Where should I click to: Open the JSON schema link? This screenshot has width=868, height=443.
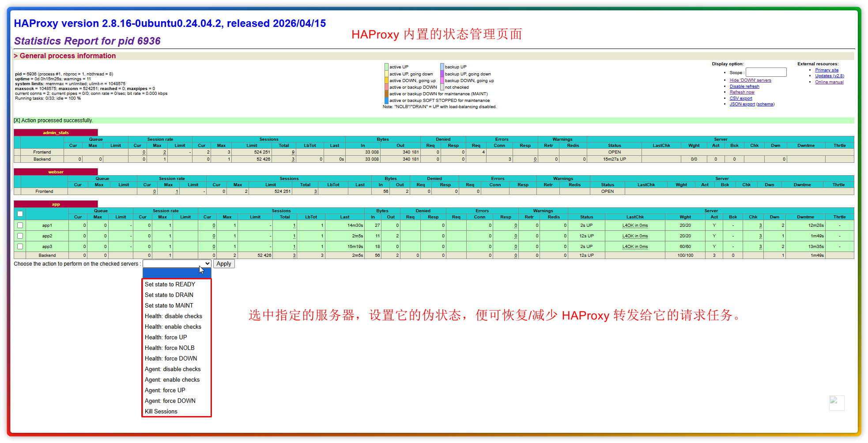coord(765,104)
